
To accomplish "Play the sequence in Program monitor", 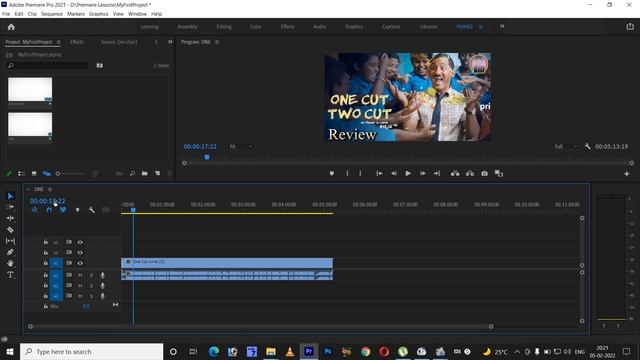I will (408, 173).
